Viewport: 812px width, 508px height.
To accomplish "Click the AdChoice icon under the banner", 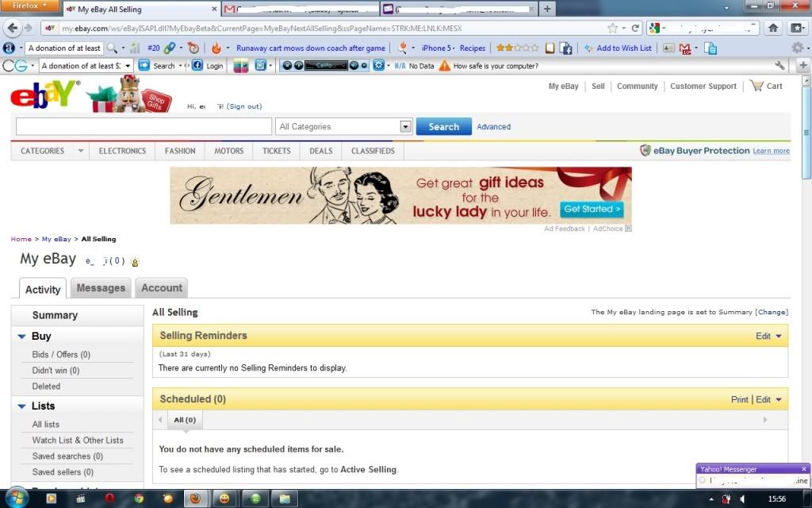I will click(628, 229).
